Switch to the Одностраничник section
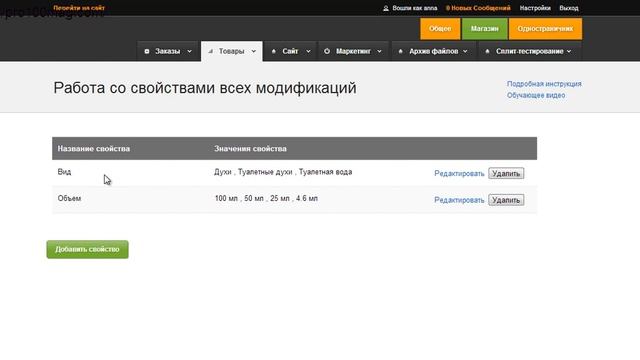The width and height of the screenshot is (640, 360). [545, 29]
